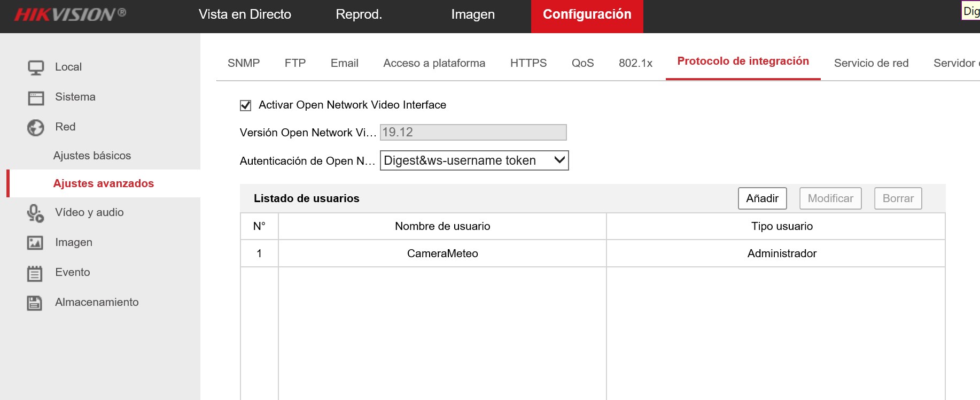The height and width of the screenshot is (400, 980).
Task: Click the Añadir button
Action: pos(762,198)
